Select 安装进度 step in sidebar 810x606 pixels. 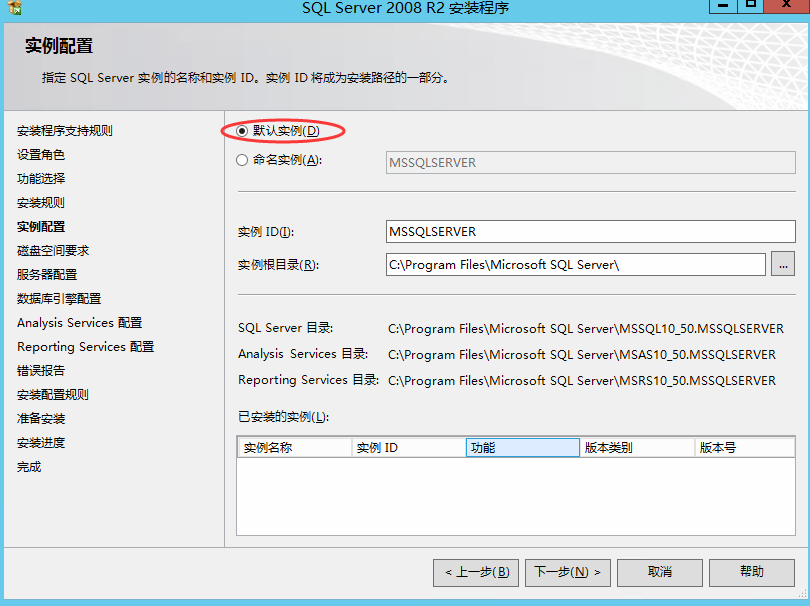[41, 443]
